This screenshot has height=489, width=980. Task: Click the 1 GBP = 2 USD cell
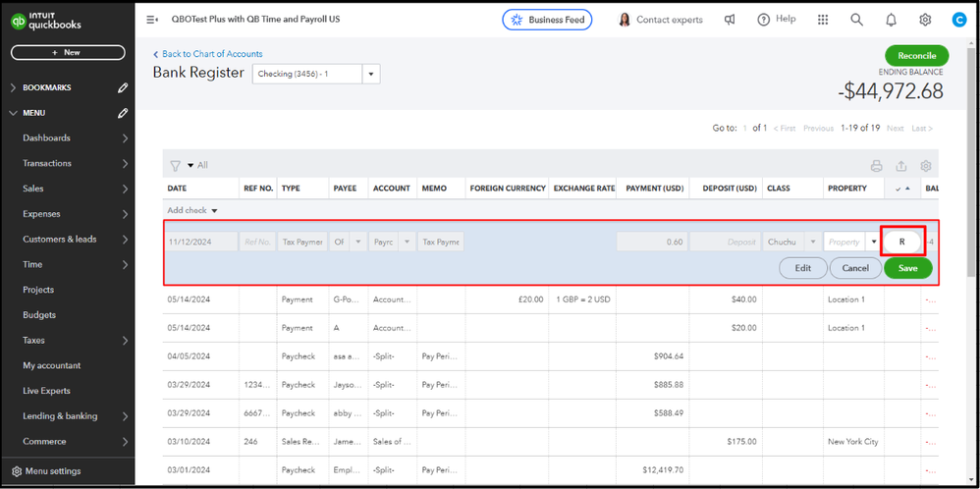[582, 299]
